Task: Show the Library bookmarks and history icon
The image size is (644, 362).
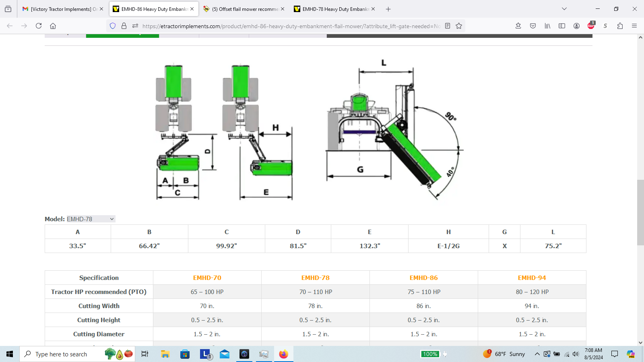Action: click(x=547, y=26)
